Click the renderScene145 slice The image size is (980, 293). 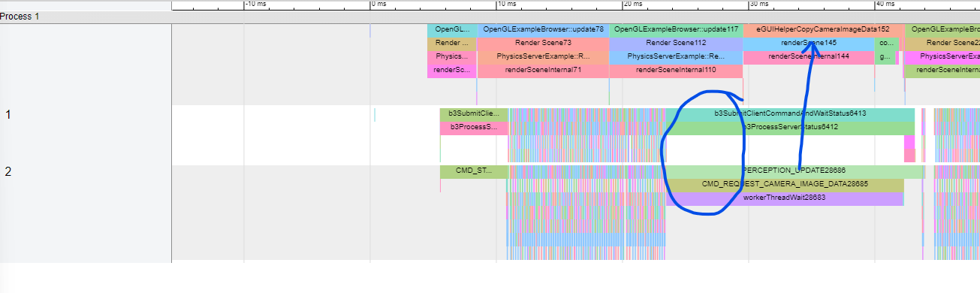(808, 43)
